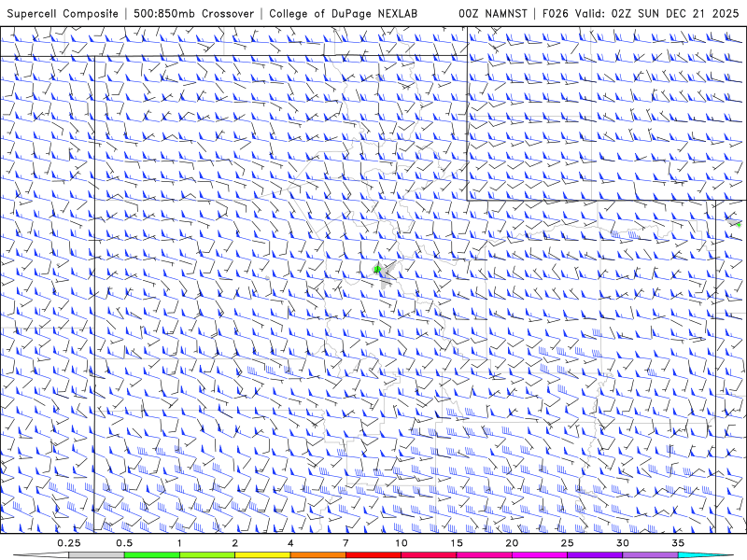Click the lavender 30–35 color bar segment
The width and height of the screenshot is (747, 560).
point(650,555)
